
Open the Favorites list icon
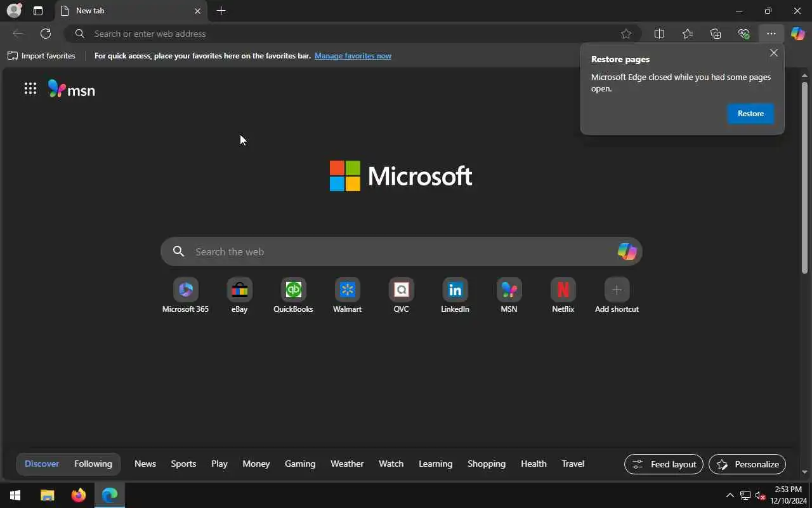point(688,34)
